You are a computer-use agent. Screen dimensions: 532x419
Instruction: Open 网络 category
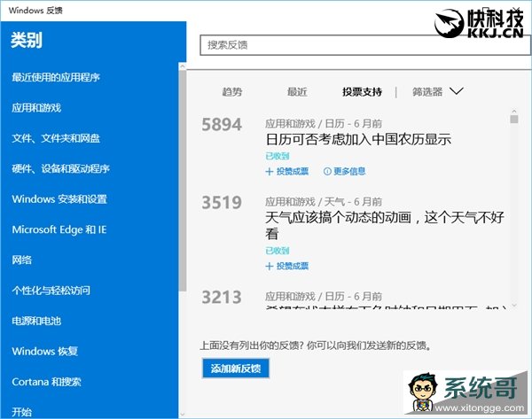click(21, 260)
